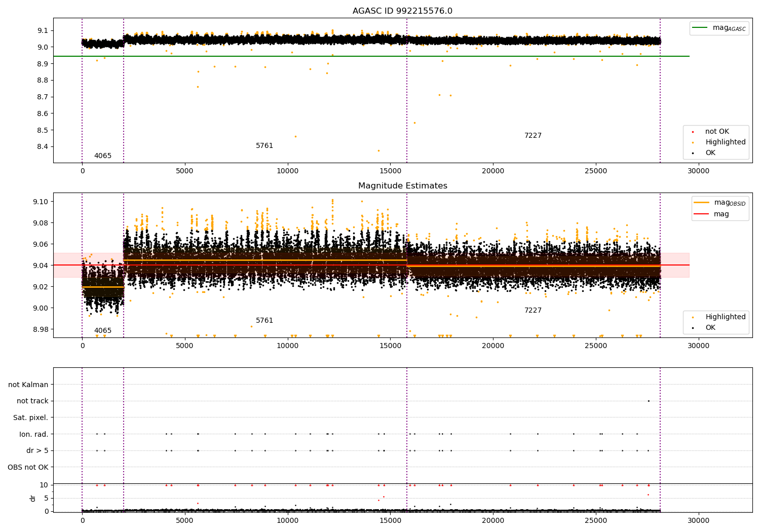
Task: Click the 'OK' legend entry in top plot
Action: [x=710, y=153]
